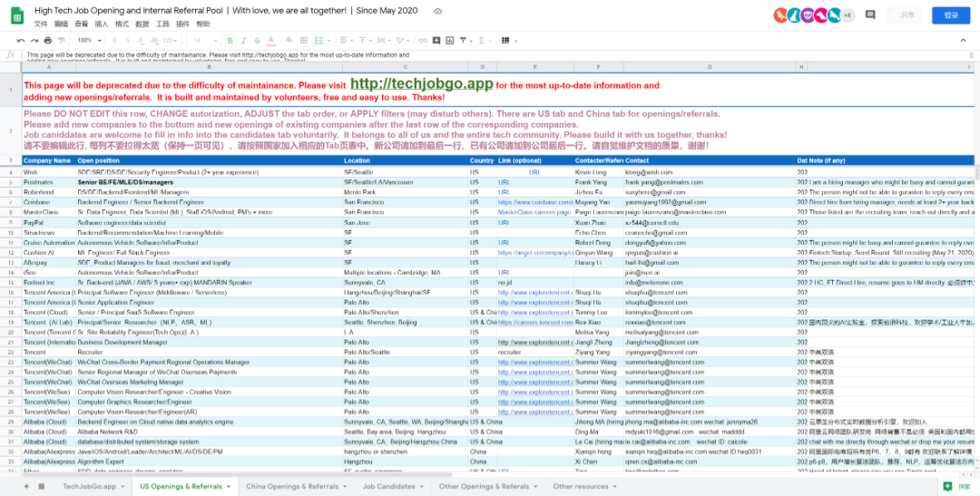Image resolution: width=980 pixels, height=496 pixels.
Task: Open the 数据 menu
Action: (x=142, y=24)
